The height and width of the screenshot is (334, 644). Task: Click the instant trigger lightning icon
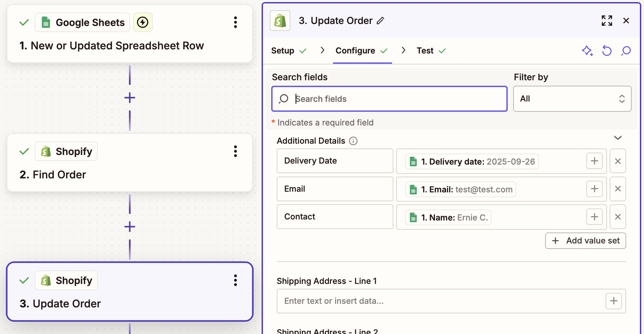(143, 22)
